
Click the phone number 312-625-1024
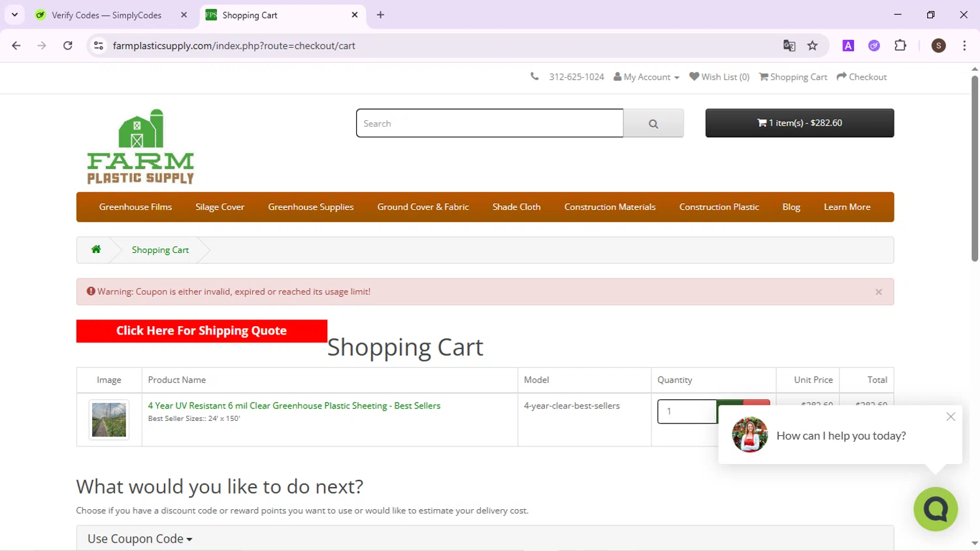click(x=576, y=77)
